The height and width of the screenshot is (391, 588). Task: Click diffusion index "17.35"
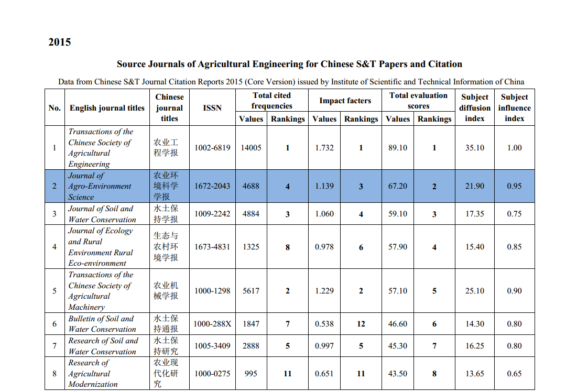click(x=475, y=214)
